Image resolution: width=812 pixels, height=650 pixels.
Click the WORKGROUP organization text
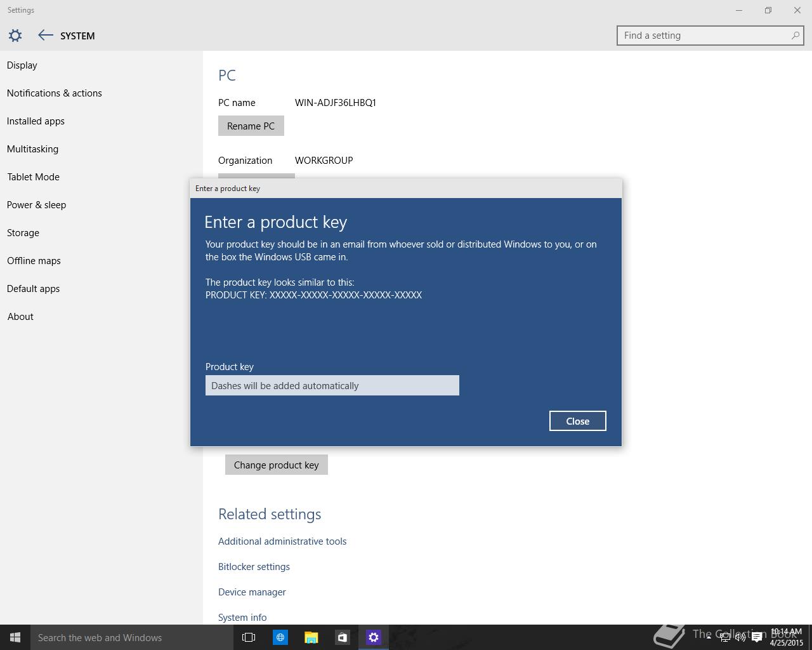click(x=324, y=161)
